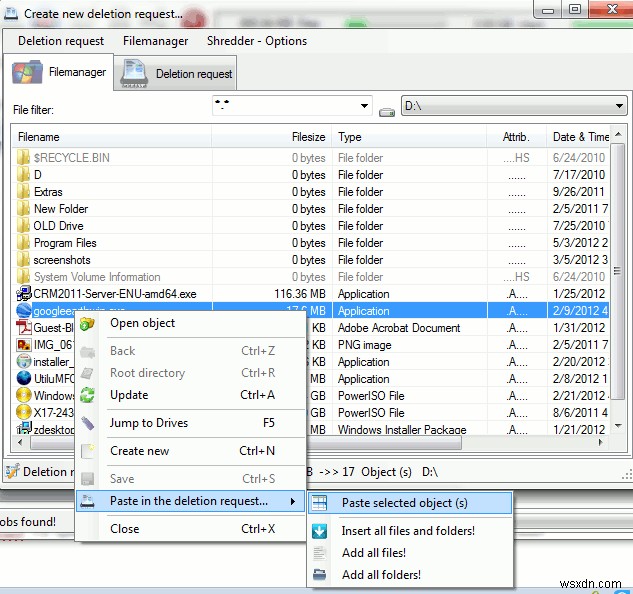The width and height of the screenshot is (633, 594).
Task: Click the window title bar app icon
Action: [11, 13]
